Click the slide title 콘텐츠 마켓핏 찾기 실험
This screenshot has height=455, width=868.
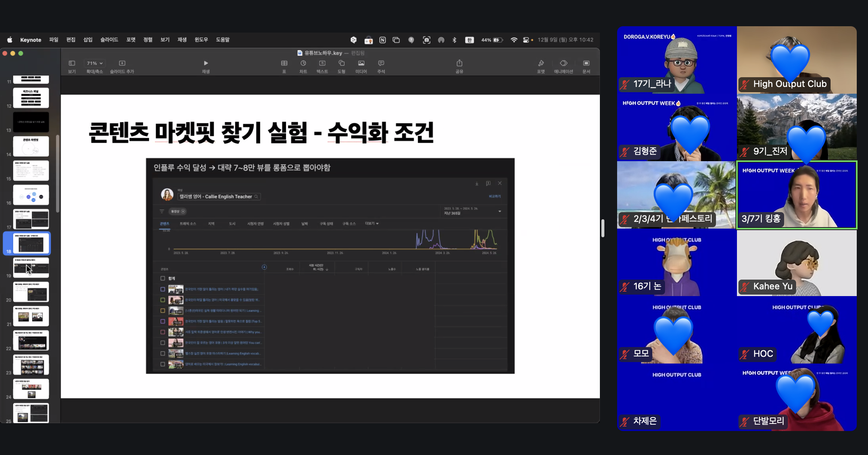pyautogui.click(x=198, y=133)
